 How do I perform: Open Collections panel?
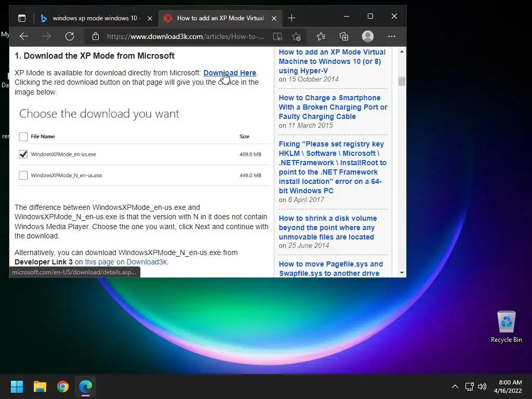[344, 36]
